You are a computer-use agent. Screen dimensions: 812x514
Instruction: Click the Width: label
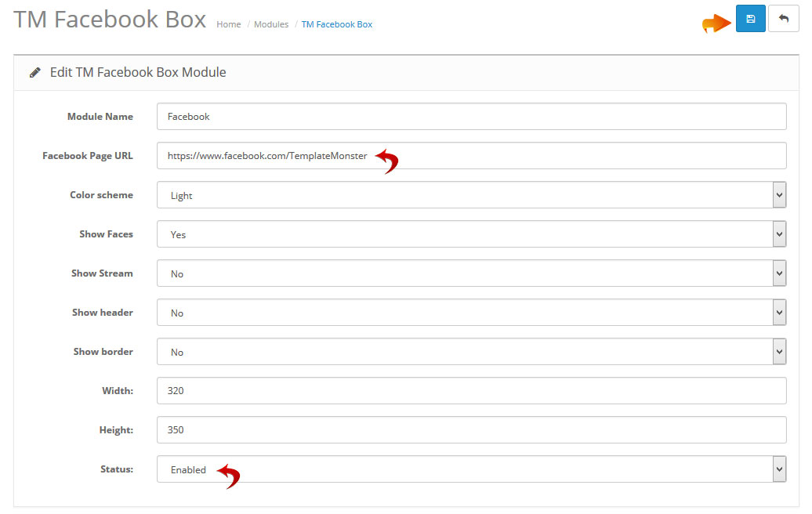(118, 391)
